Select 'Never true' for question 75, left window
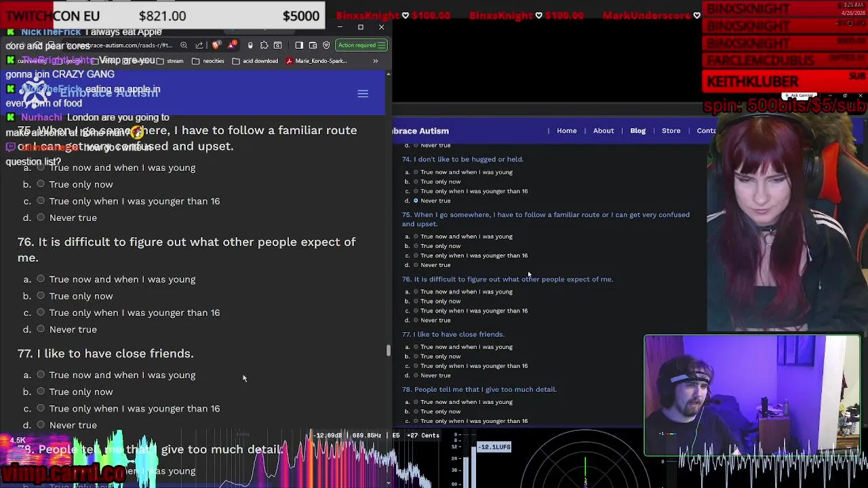This screenshot has width=868, height=488. coord(41,218)
